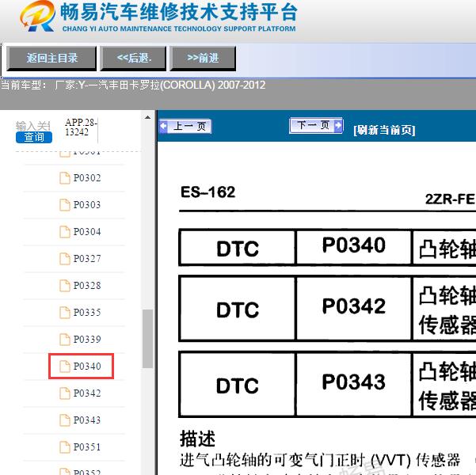Open P0328 entry in tree
Viewport: 476px width, 475px height.
pyautogui.click(x=87, y=286)
